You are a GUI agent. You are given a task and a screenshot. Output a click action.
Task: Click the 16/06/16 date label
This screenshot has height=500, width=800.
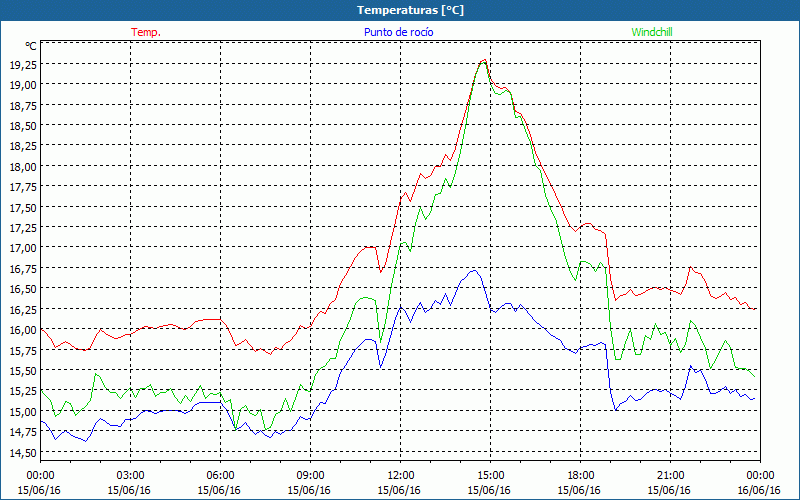click(x=759, y=490)
